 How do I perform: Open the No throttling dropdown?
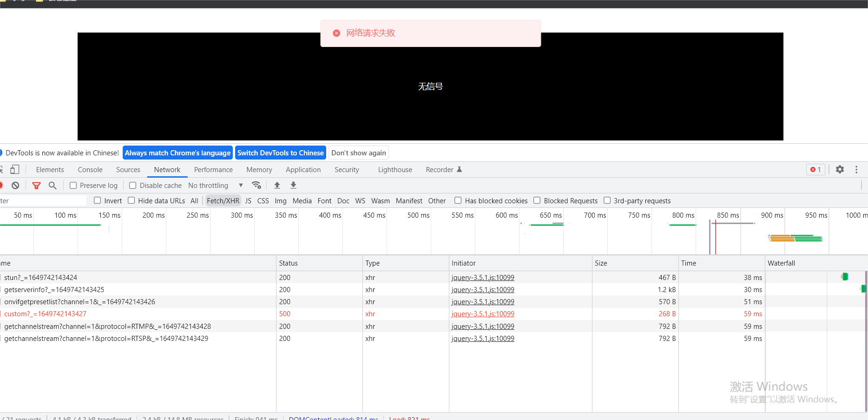pos(216,185)
